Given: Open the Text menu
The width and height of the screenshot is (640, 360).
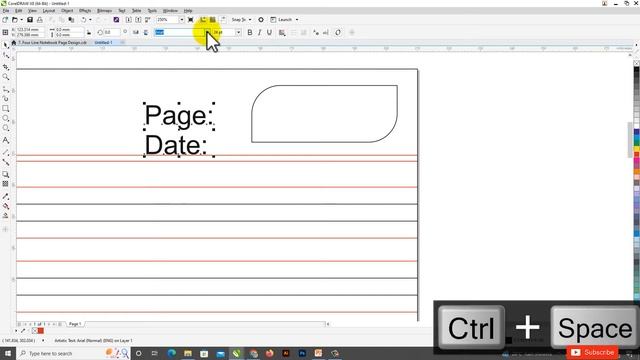Looking at the screenshot, I should [122, 11].
